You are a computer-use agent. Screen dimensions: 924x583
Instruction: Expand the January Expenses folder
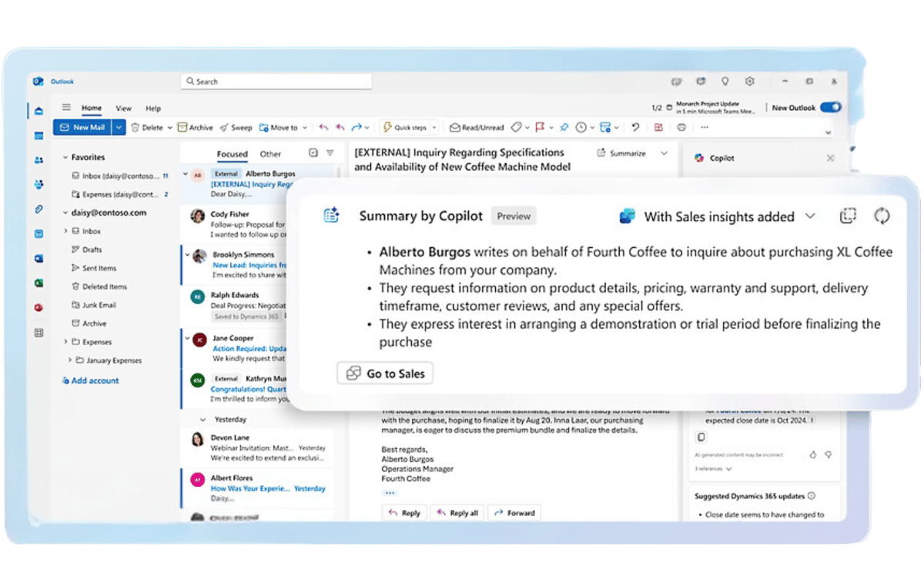tap(69, 360)
